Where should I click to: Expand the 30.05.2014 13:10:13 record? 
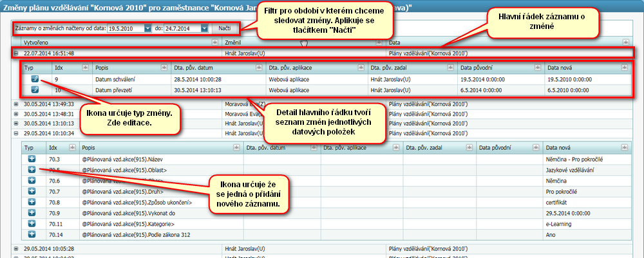[x=17, y=124]
